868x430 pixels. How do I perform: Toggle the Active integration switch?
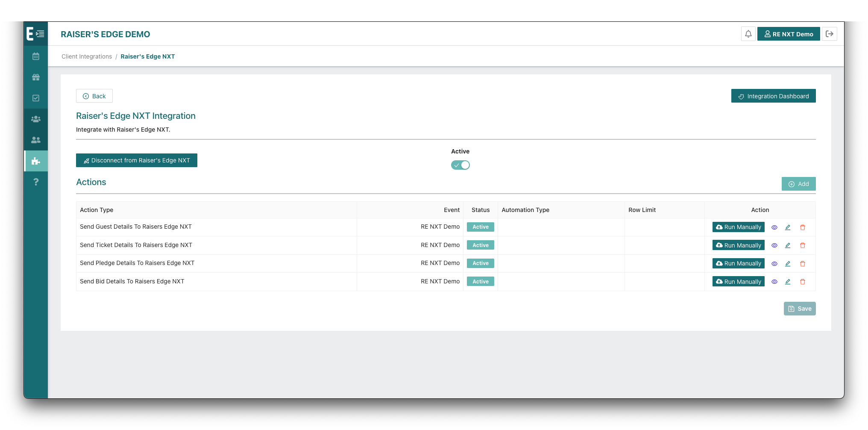click(460, 165)
